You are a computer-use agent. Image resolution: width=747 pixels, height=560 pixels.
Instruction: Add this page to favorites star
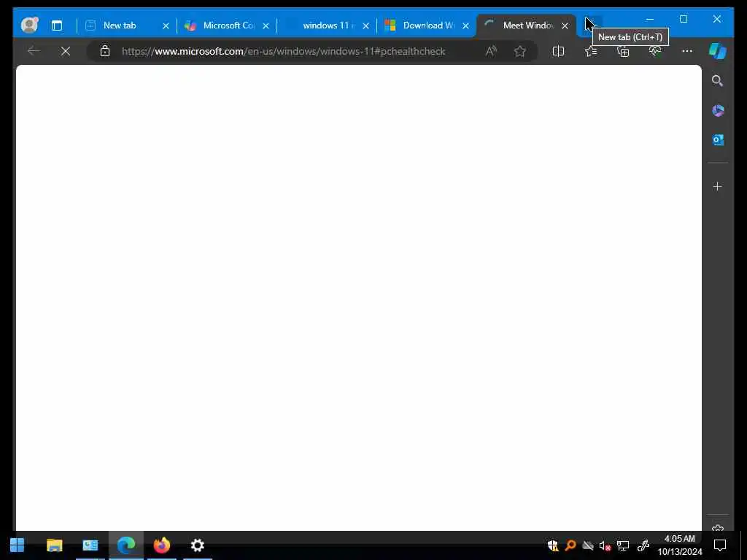click(519, 51)
